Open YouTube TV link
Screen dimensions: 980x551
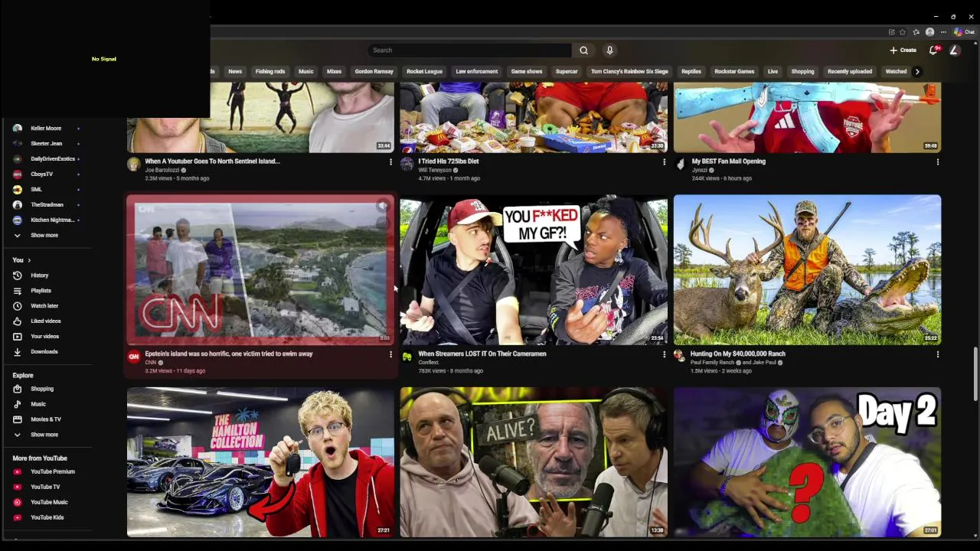click(x=46, y=487)
